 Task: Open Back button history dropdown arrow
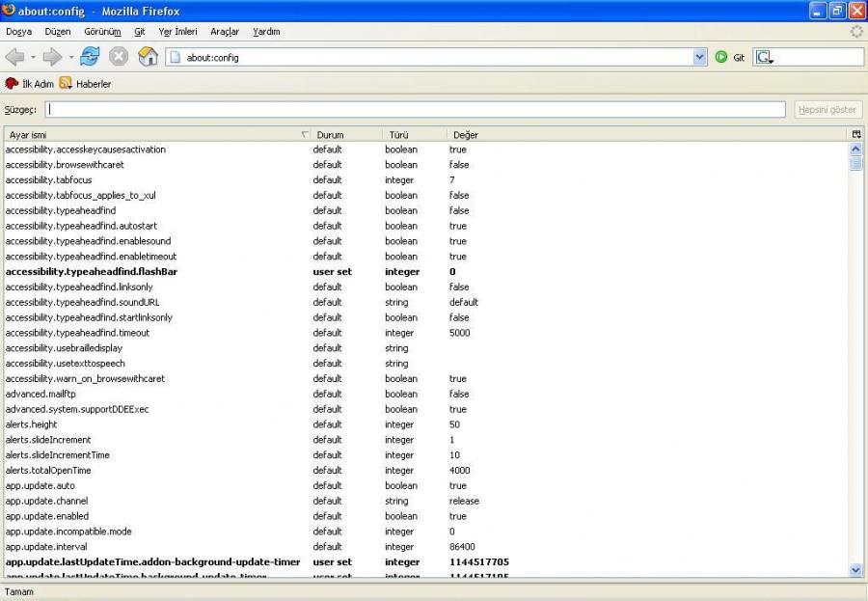click(x=33, y=57)
